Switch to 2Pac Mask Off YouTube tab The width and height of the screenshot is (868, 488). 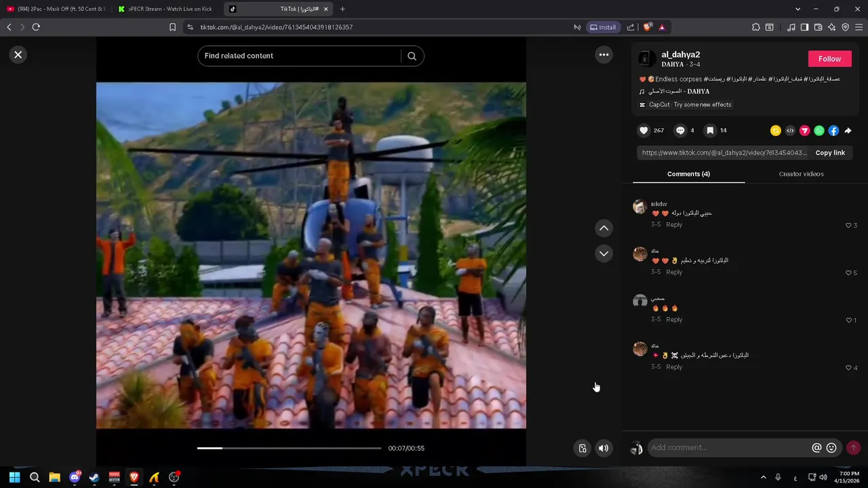(x=56, y=9)
